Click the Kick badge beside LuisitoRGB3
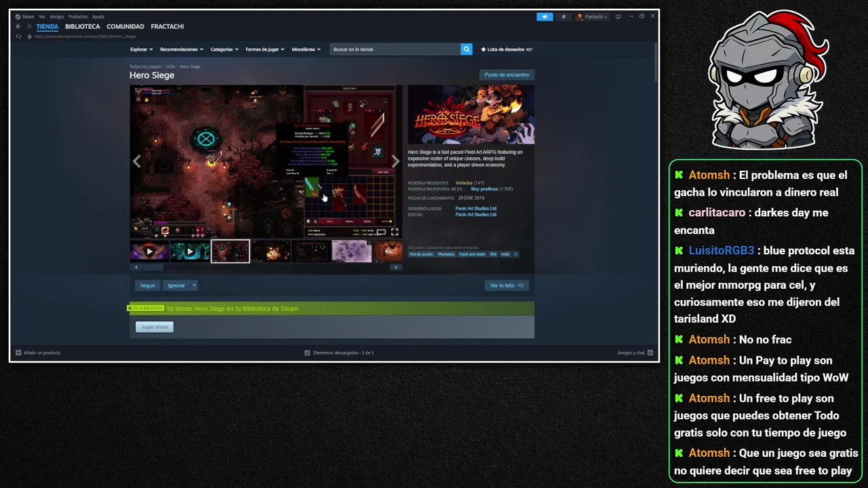The height and width of the screenshot is (488, 868). 679,251
